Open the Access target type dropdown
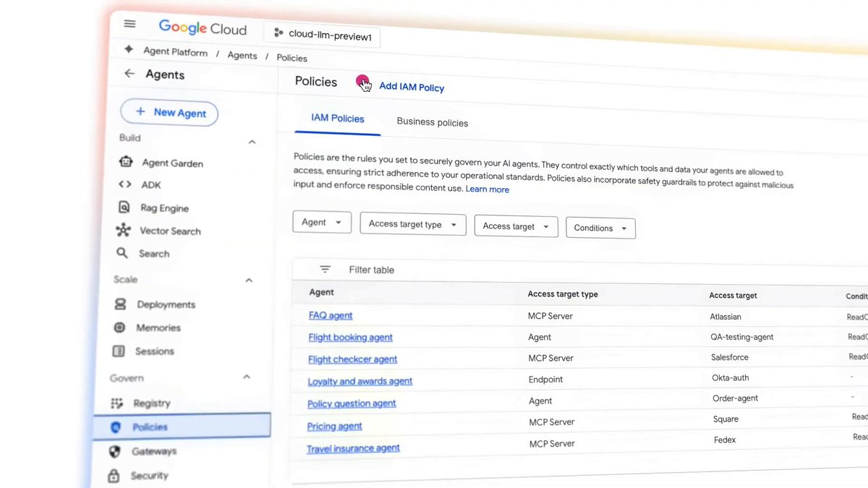Viewport: 868px width, 488px height. [x=412, y=224]
